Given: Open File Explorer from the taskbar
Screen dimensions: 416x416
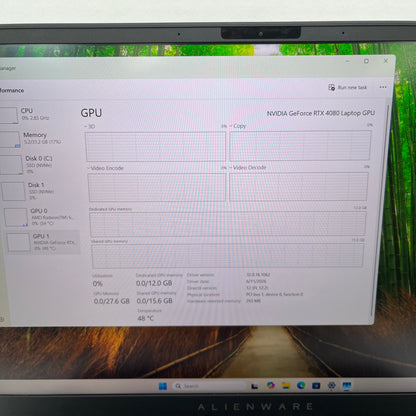Looking at the screenshot, I should pos(286,386).
